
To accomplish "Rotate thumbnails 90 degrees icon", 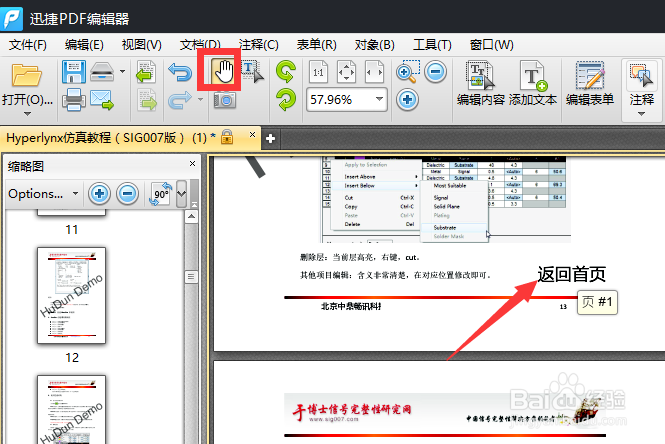I will 161,194.
